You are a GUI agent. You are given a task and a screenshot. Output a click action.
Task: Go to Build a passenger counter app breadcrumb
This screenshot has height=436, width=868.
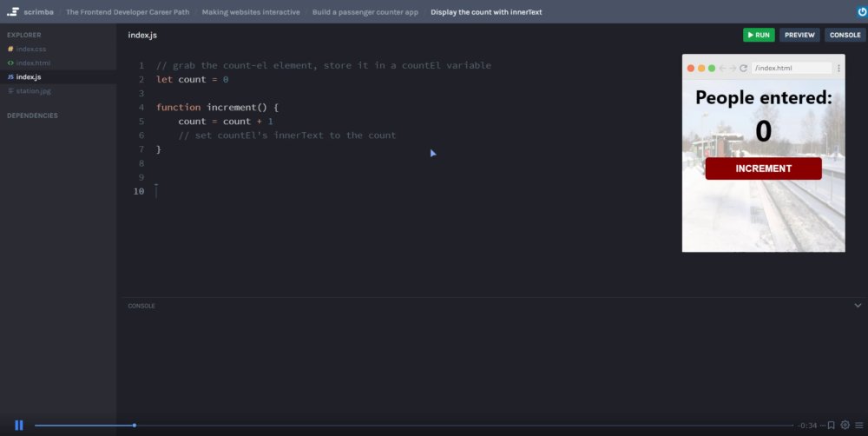365,11
